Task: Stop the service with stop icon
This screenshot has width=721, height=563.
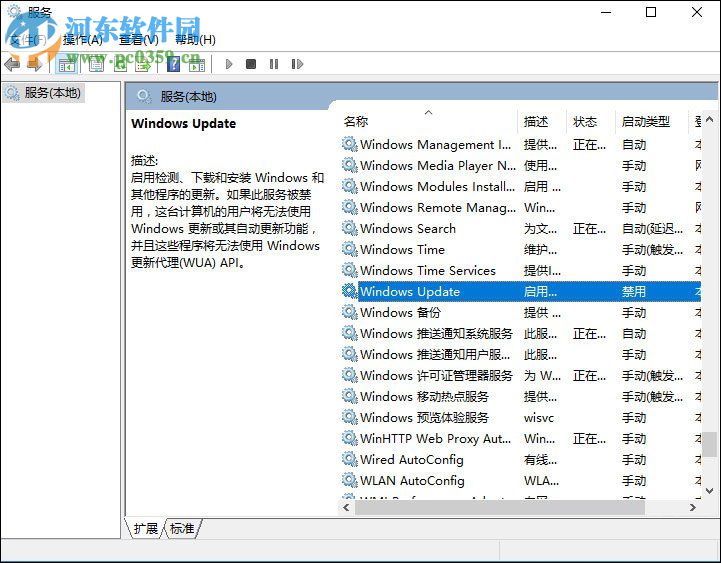Action: [251, 64]
